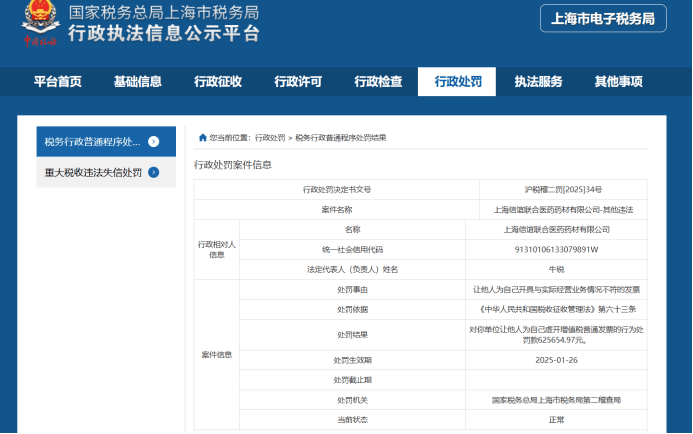Go to 其他事项 in navigation bar
Screen dimensions: 693x434
pyautogui.click(x=618, y=82)
